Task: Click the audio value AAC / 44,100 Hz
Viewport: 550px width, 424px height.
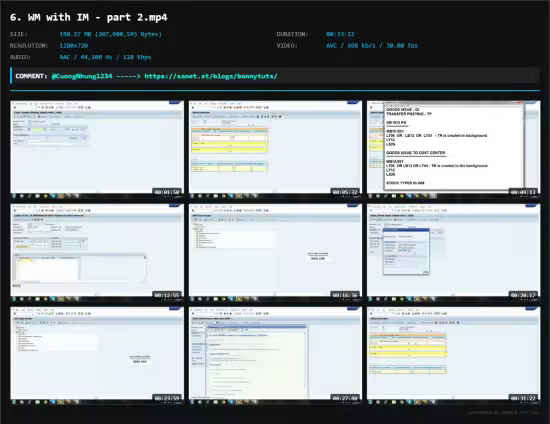Action: (105, 57)
